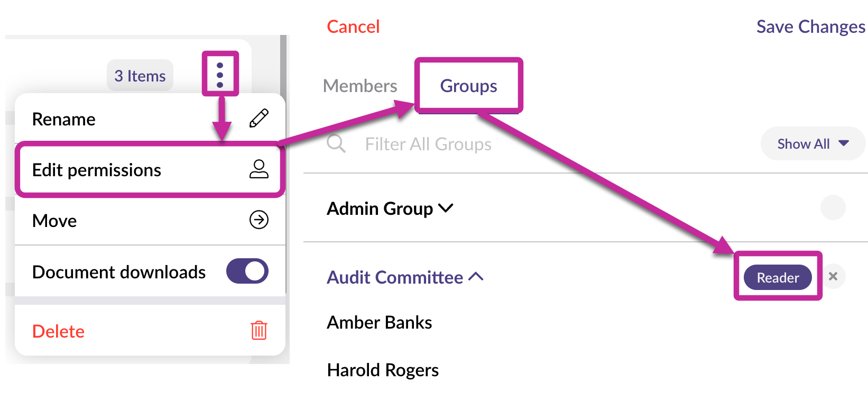The width and height of the screenshot is (868, 399).
Task: Click the circled arrow Move icon
Action: tap(259, 220)
